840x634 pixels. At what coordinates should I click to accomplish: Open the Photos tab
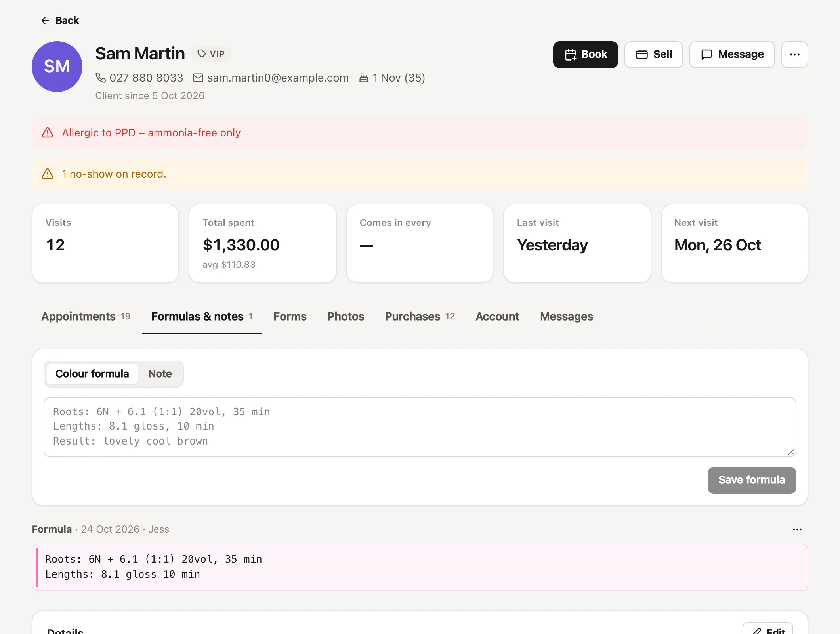tap(346, 317)
